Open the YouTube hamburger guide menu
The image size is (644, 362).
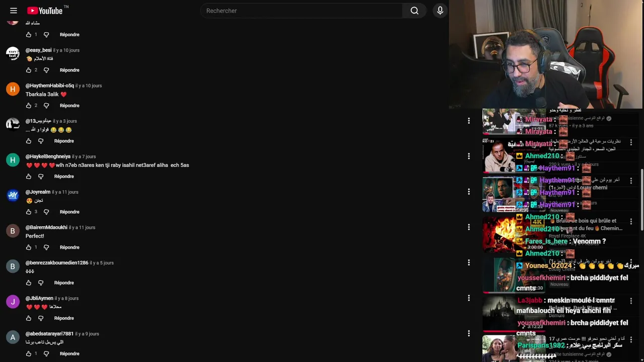(14, 11)
